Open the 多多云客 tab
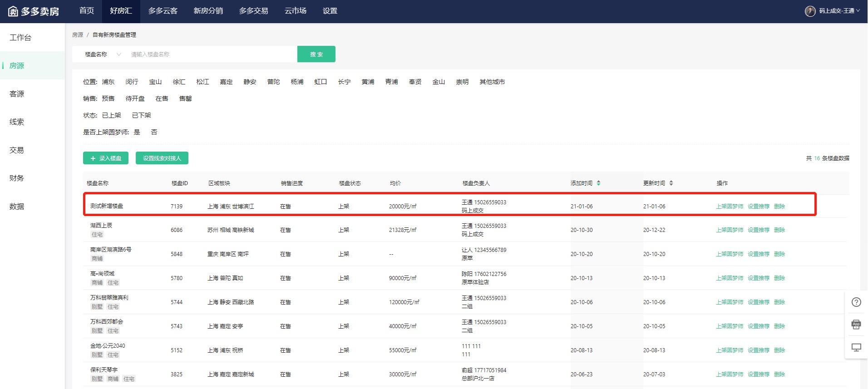 [163, 11]
